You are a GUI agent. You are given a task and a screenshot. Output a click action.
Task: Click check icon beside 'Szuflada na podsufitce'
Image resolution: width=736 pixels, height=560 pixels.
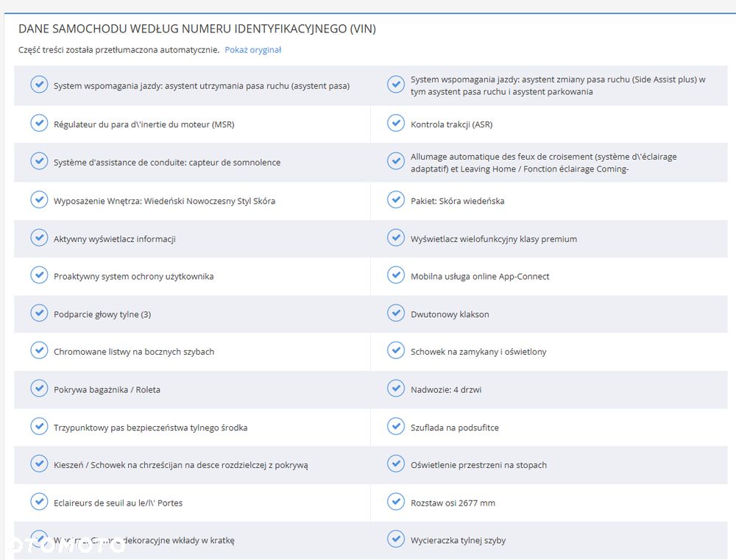(x=396, y=427)
